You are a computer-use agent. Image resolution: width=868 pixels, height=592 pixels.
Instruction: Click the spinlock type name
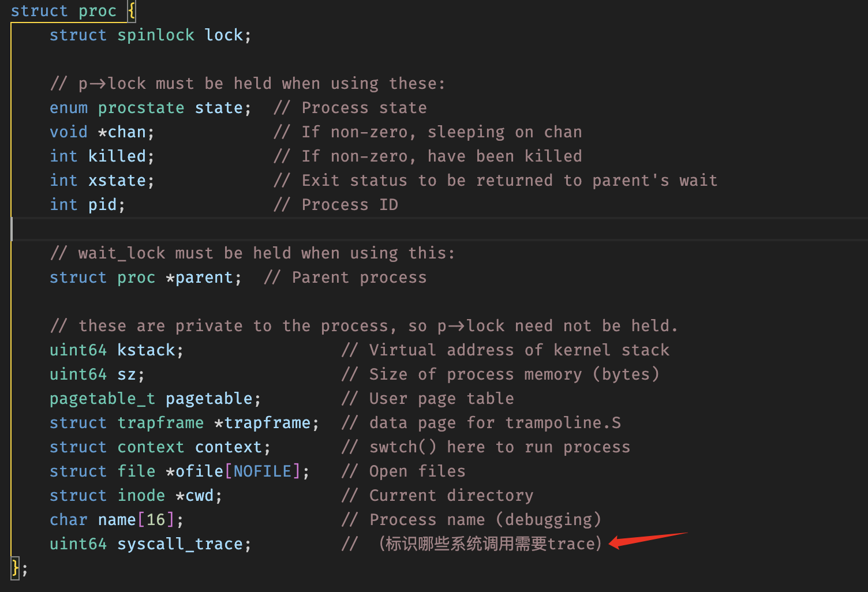156,35
